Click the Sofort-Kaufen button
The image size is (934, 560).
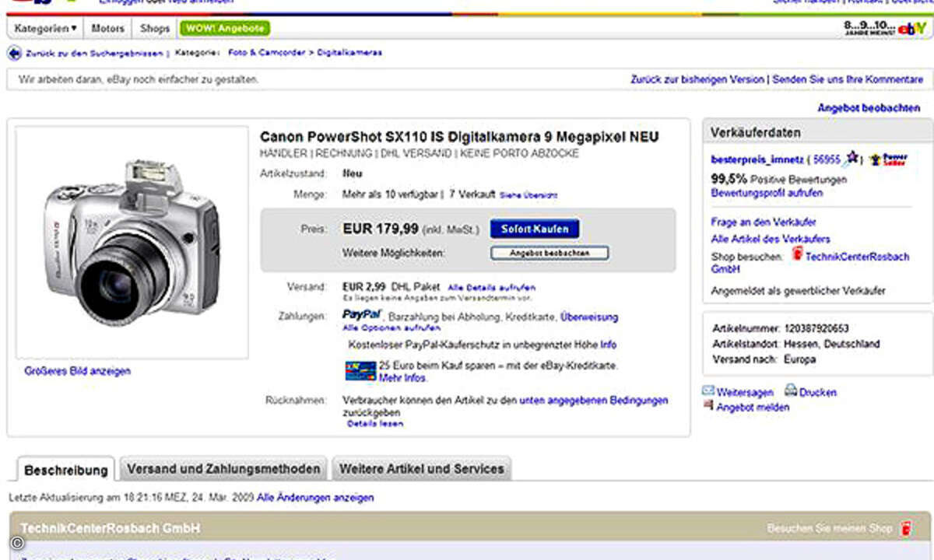(x=535, y=229)
